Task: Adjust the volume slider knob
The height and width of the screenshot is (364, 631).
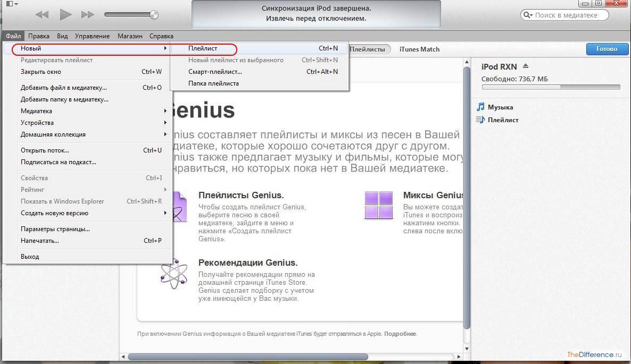Action: point(154,15)
